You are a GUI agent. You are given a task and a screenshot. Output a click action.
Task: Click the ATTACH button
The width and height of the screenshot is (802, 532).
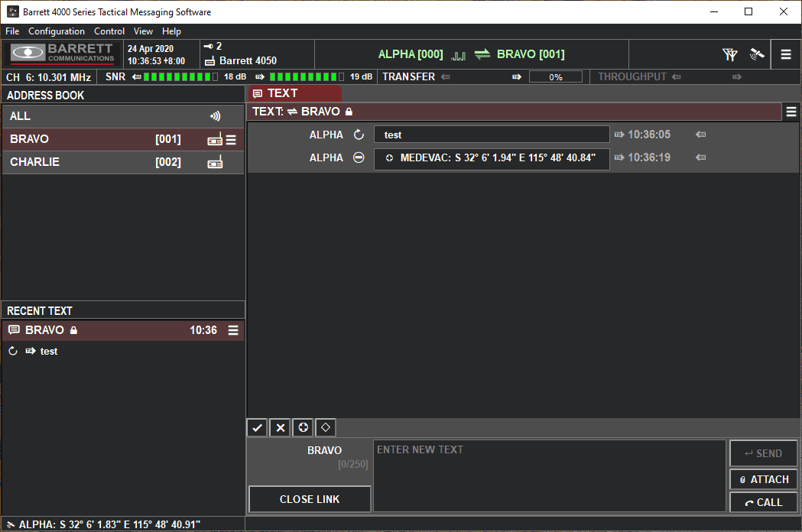(x=763, y=480)
